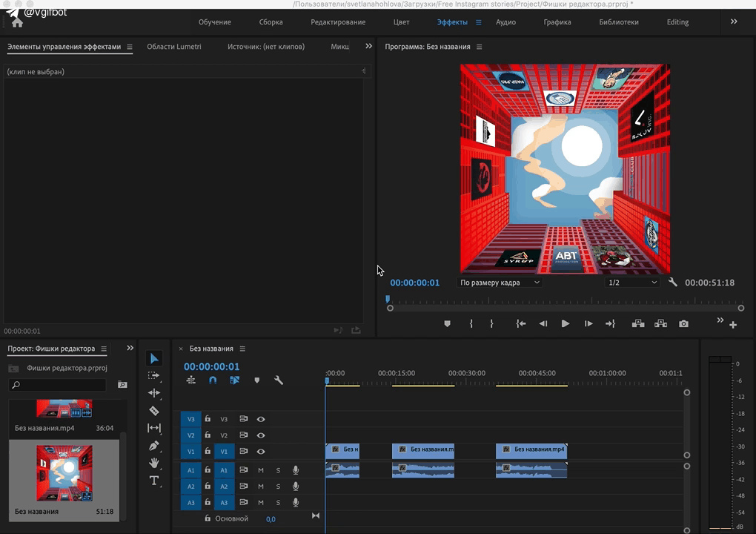The height and width of the screenshot is (534, 756).
Task: Click the timeline playhead handle
Action: point(327,381)
